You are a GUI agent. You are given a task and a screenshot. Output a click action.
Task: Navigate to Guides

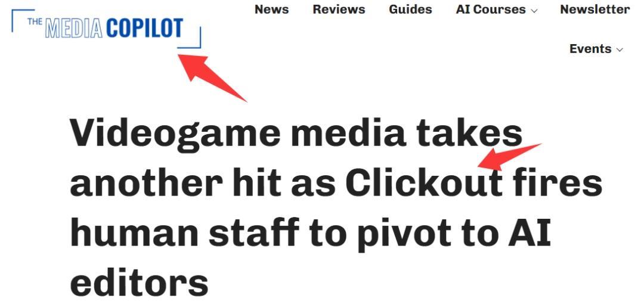coord(410,10)
